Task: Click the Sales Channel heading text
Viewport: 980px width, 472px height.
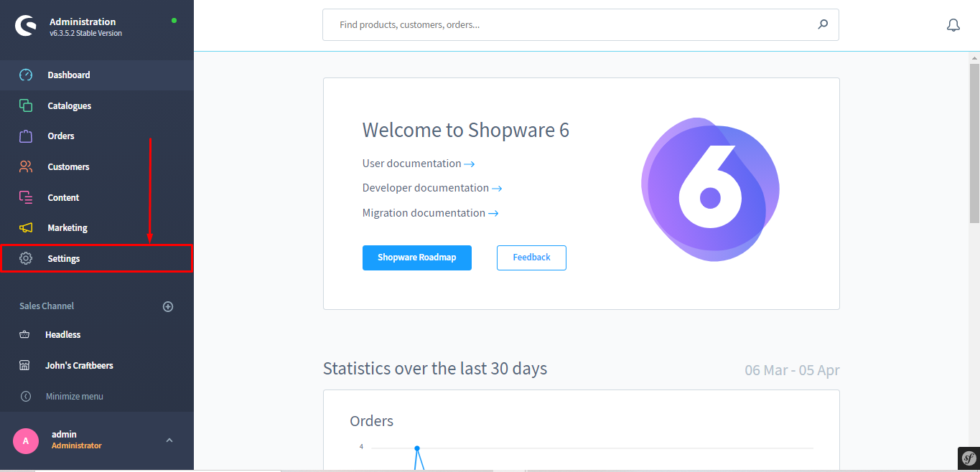Action: coord(47,306)
